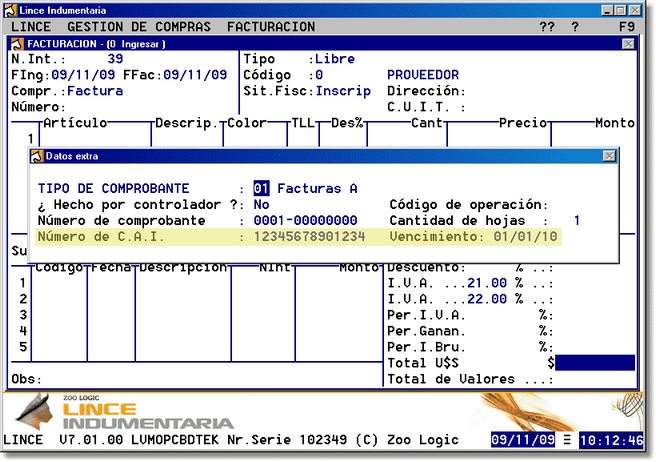The image size is (656, 462).
Task: Click the TIPO DE COMPROBANTE label
Action: 113,188
